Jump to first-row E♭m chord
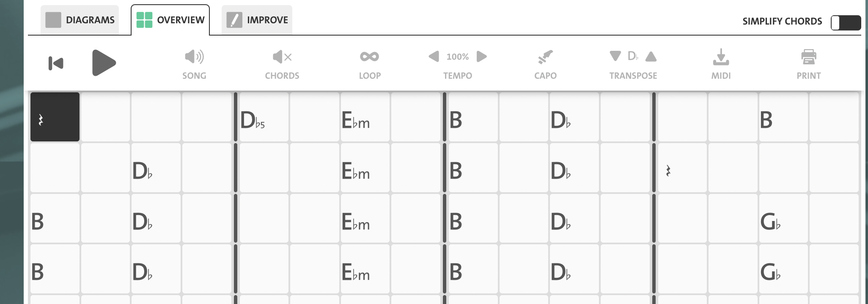The width and height of the screenshot is (868, 304). pos(365,117)
